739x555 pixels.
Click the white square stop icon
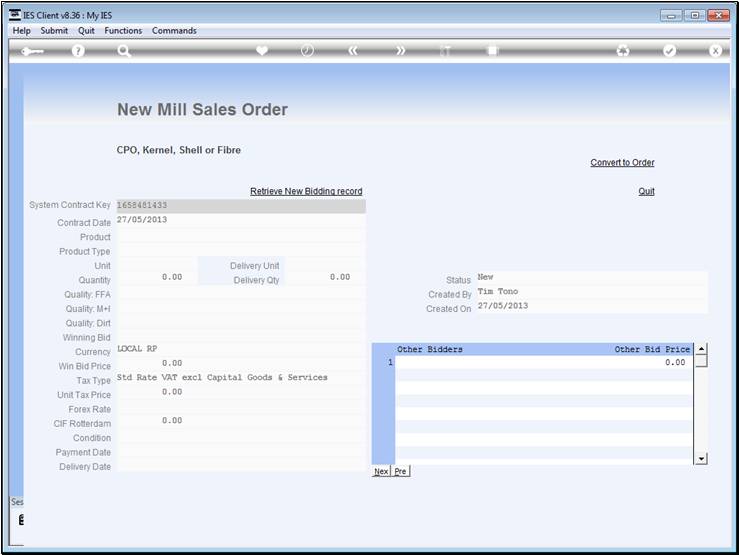pyautogui.click(x=492, y=51)
